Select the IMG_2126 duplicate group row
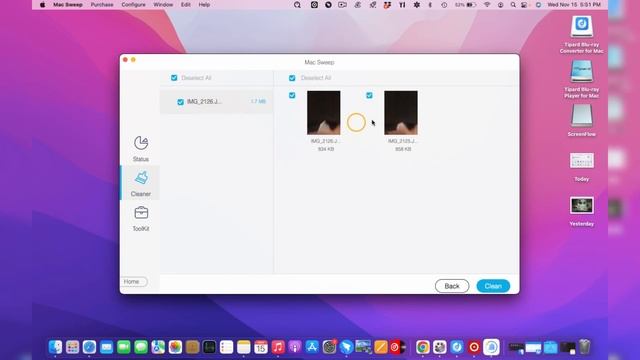This screenshot has width=640, height=360. pos(217,102)
